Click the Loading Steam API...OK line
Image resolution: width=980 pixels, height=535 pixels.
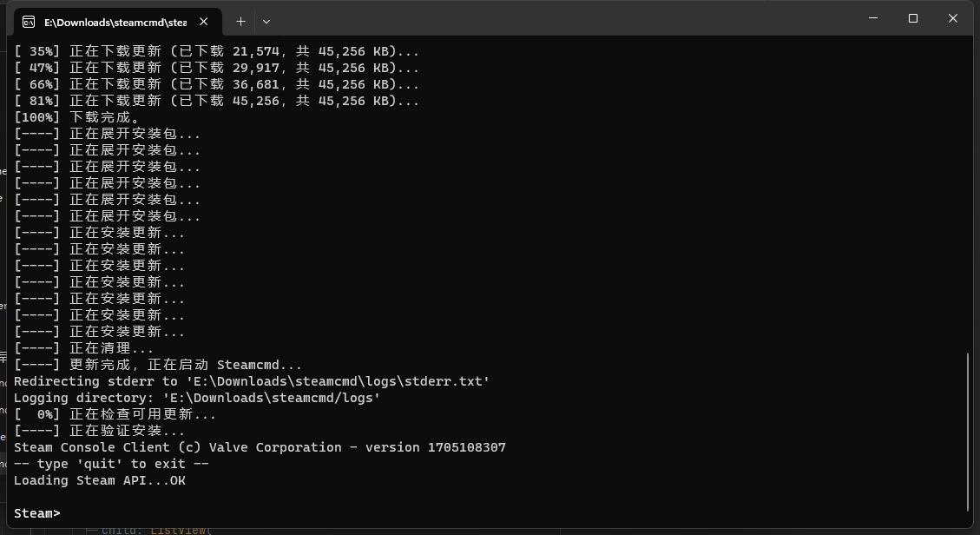(100, 480)
